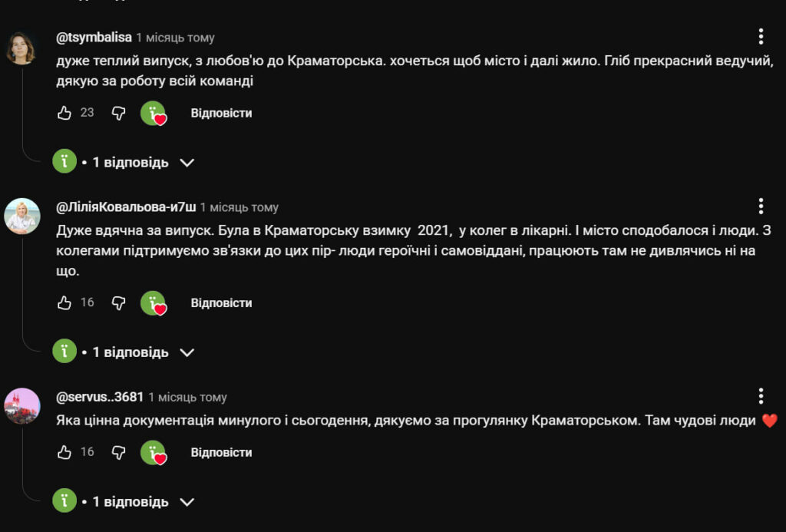
Task: Click creator heart badge on @tsymbalisa comment
Action: (154, 114)
